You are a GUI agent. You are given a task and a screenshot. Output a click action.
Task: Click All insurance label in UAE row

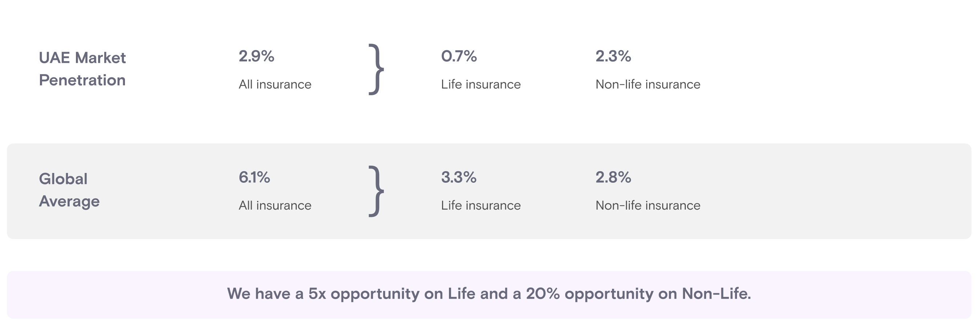(x=275, y=85)
